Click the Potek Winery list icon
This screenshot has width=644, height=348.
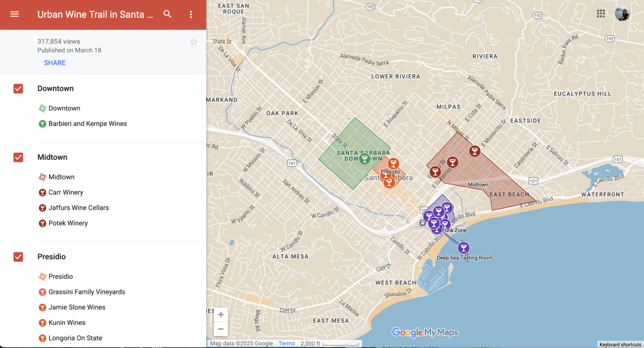point(42,223)
